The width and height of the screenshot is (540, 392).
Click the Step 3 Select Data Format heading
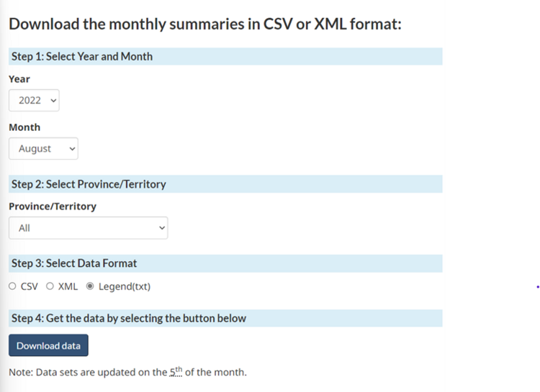coord(74,263)
